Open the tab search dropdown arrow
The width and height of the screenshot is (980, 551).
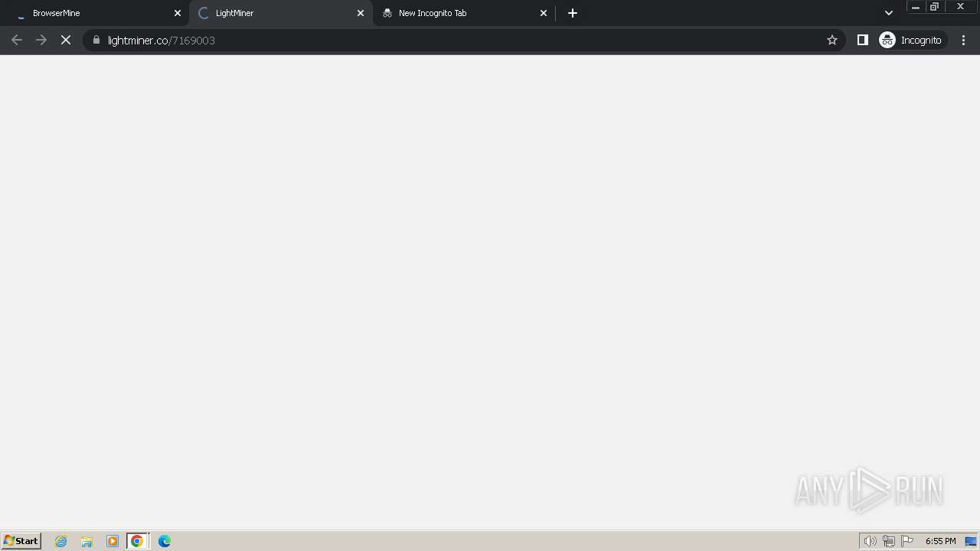pos(889,13)
